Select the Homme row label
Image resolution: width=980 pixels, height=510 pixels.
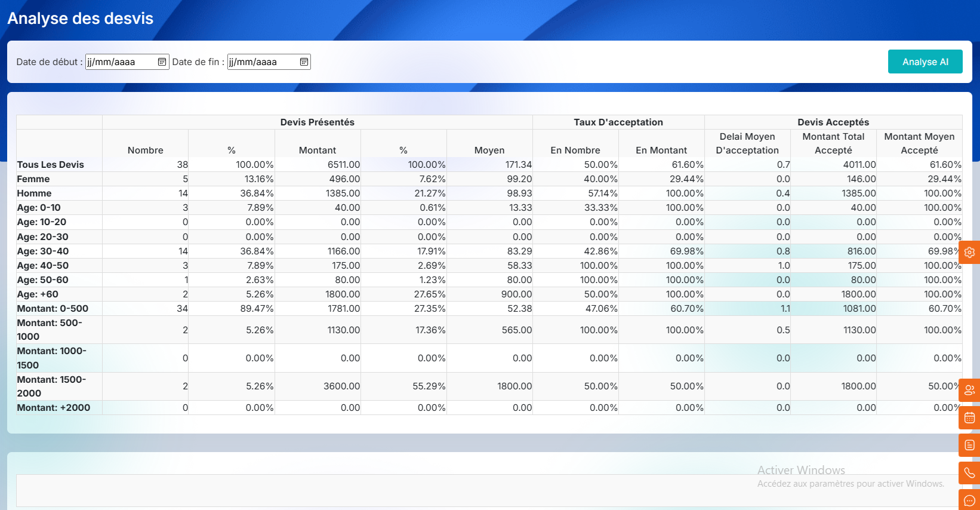click(x=35, y=193)
